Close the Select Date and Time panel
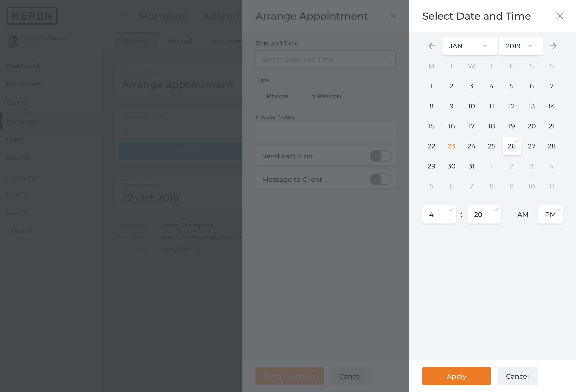This screenshot has width=576, height=392. point(560,16)
